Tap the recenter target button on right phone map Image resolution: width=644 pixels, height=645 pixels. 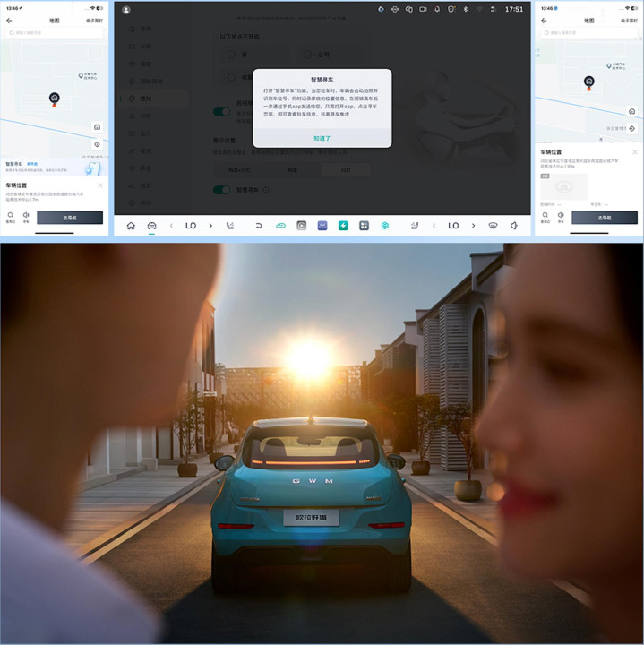click(x=632, y=129)
